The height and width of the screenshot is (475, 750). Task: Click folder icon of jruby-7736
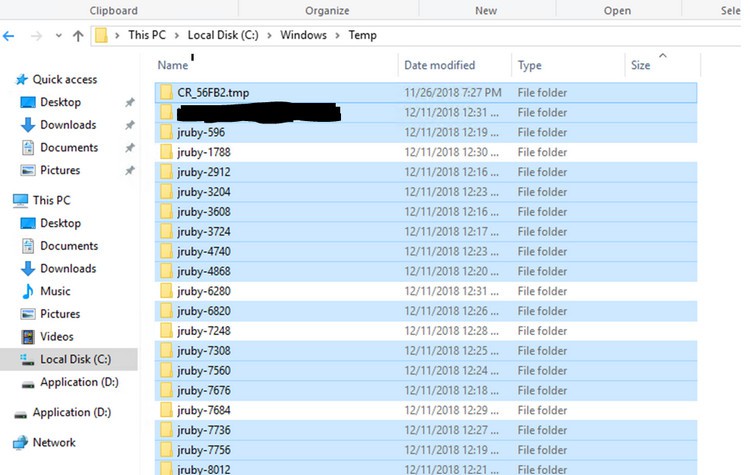[x=166, y=430]
